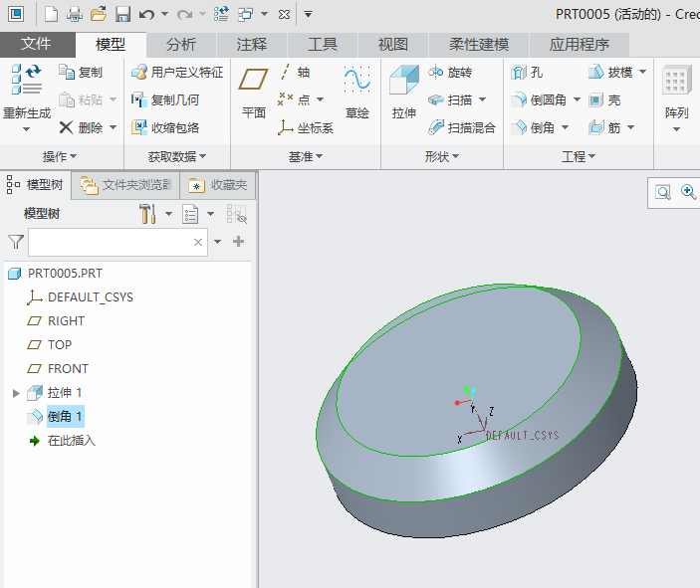Click the 孔 (Hole) feature icon
700x588 pixels.
(527, 73)
